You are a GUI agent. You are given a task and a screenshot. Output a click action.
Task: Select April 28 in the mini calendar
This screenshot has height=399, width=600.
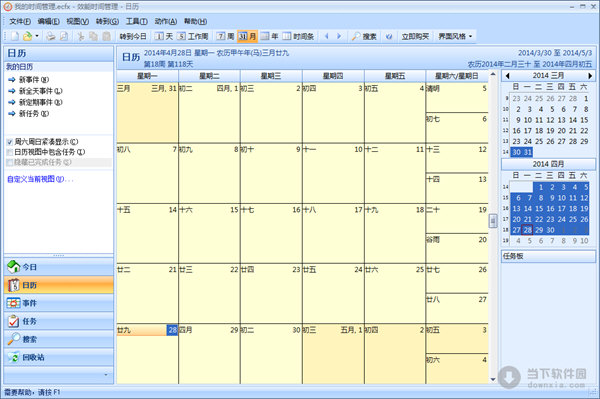click(528, 230)
